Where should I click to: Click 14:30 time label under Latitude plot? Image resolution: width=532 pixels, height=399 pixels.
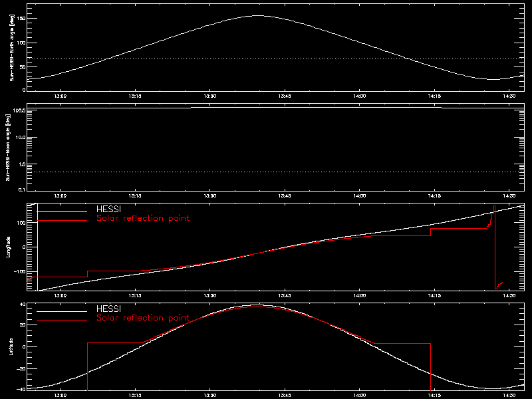tap(509, 395)
